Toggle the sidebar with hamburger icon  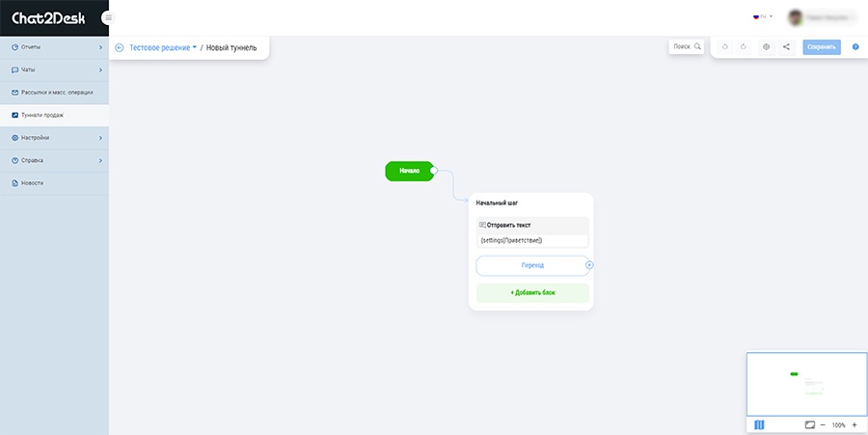108,17
